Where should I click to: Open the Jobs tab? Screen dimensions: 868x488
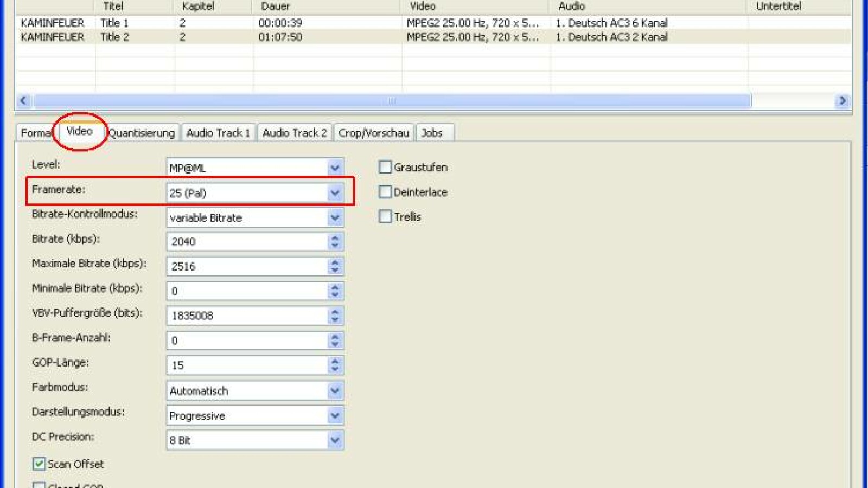tap(432, 133)
